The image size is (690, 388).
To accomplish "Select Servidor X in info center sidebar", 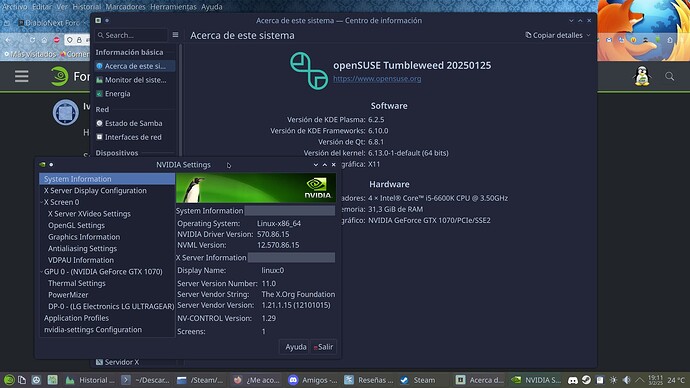I will click(x=135, y=362).
